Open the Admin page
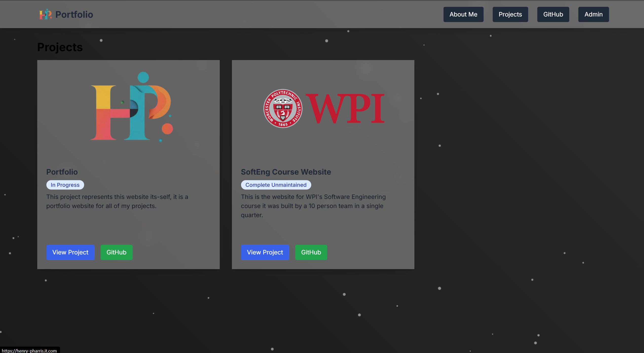The width and height of the screenshot is (644, 353). coord(593,14)
